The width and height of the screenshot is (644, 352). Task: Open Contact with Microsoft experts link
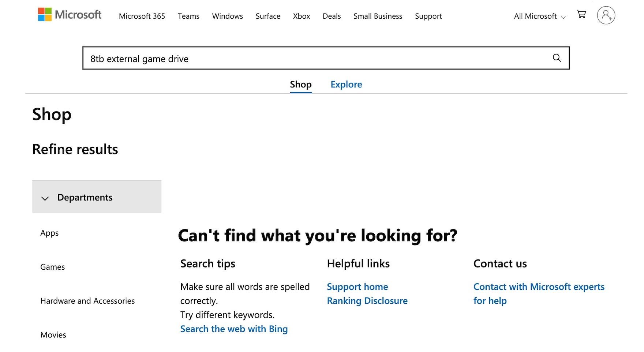pyautogui.click(x=539, y=287)
